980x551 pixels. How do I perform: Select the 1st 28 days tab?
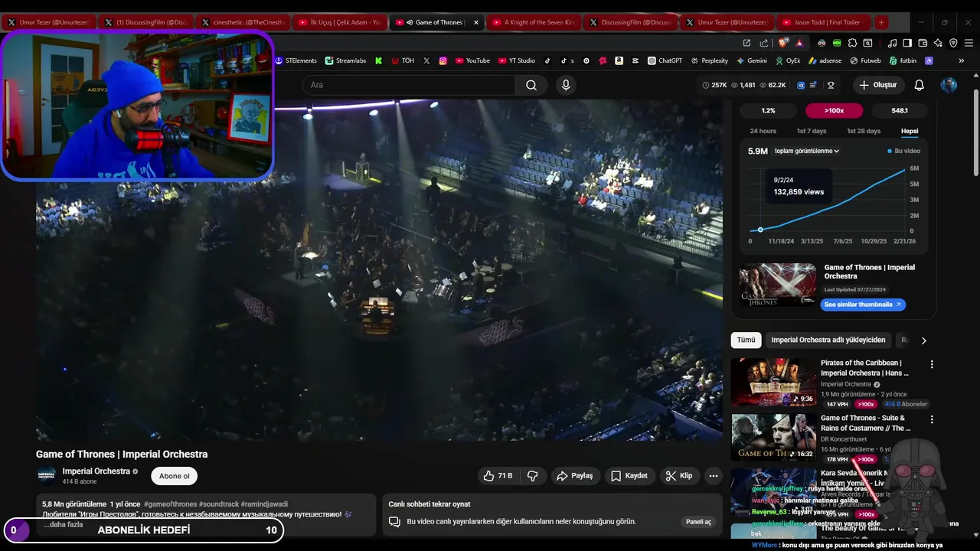[864, 131]
